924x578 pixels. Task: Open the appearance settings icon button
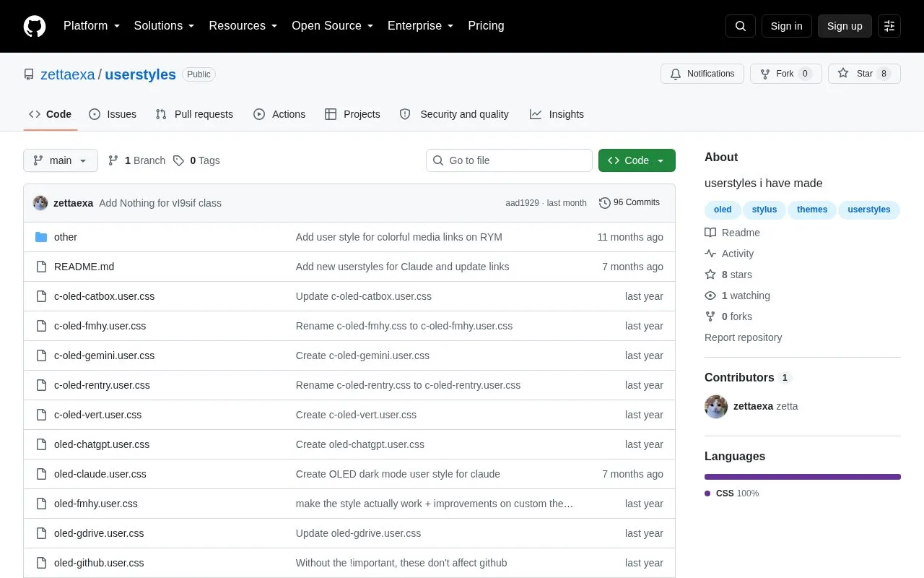[x=889, y=26]
